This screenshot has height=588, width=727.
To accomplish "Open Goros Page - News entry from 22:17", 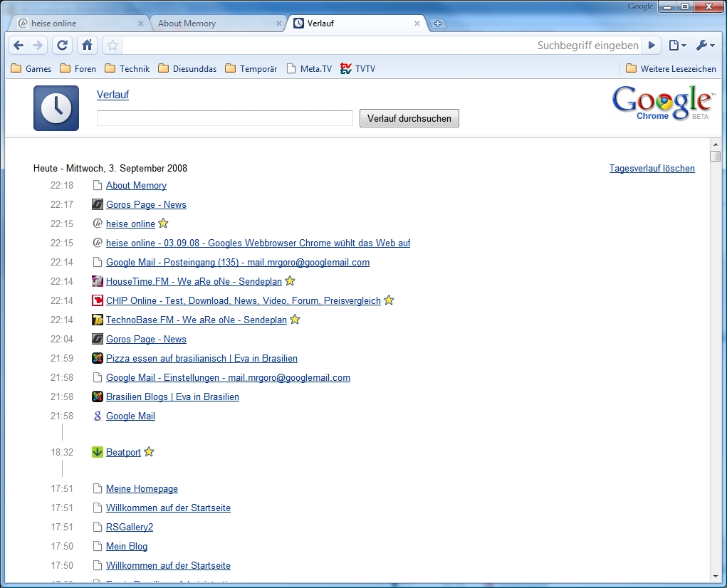I will [146, 204].
